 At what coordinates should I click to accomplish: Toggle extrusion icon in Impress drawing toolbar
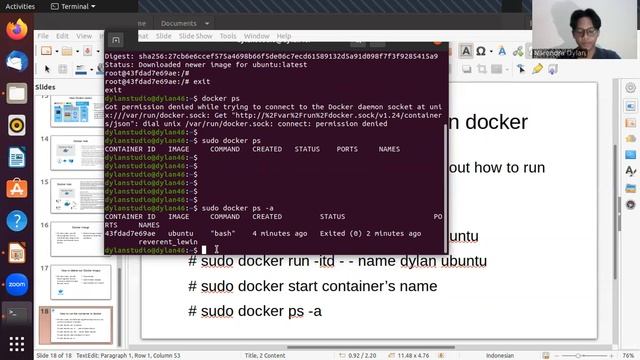click(553, 69)
